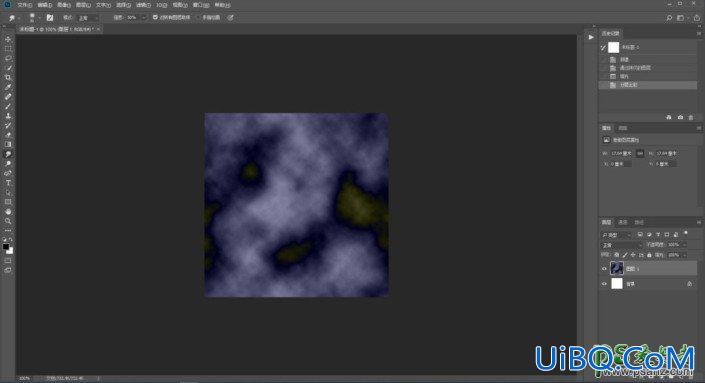Switch to the Channels tab
This screenshot has height=383, width=705.
[623, 223]
